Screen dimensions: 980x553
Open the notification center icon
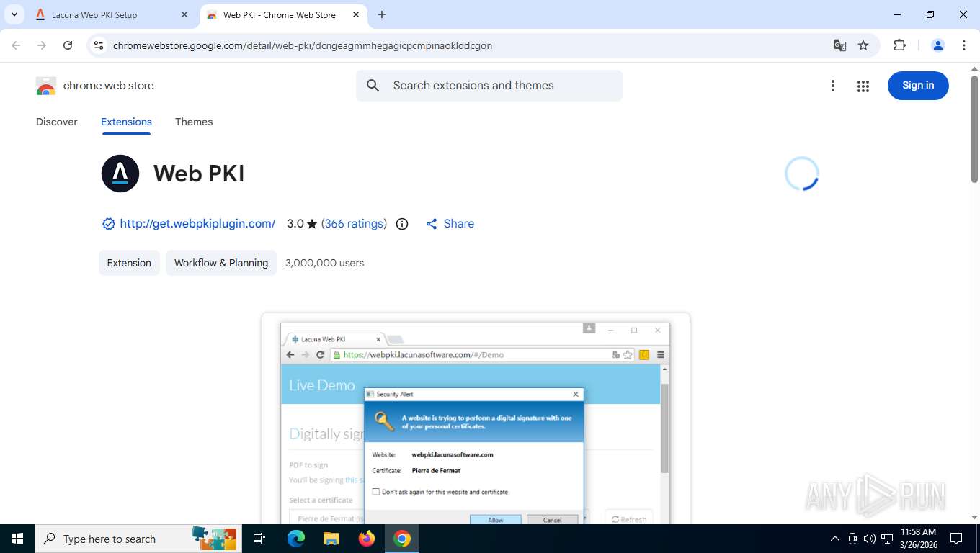point(956,539)
